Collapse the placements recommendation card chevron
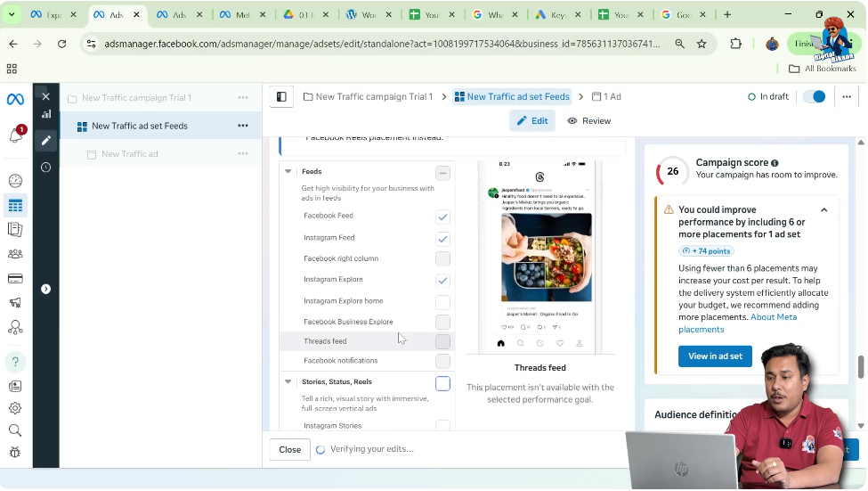 [x=823, y=210]
